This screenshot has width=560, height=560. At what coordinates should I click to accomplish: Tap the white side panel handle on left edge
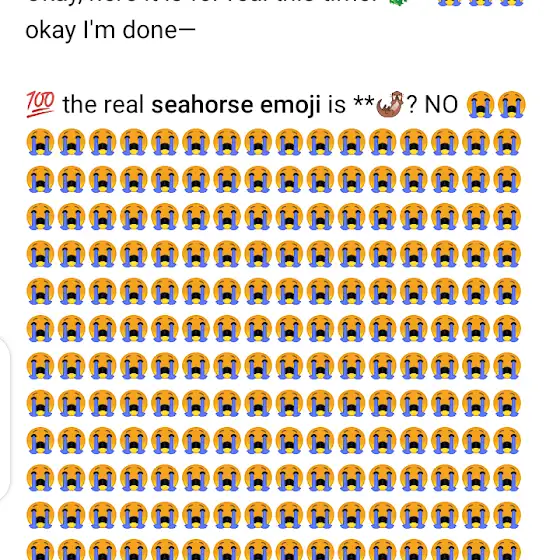4,419
